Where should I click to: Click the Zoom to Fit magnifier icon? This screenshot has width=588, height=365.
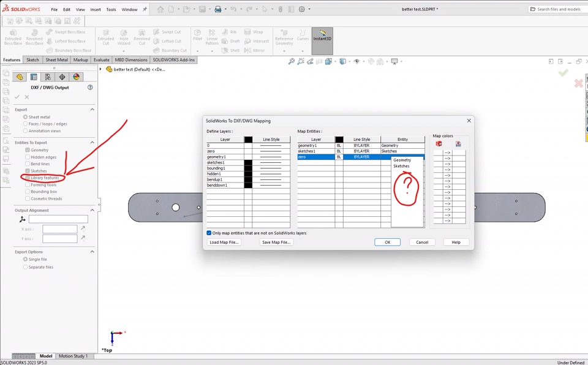point(292,61)
